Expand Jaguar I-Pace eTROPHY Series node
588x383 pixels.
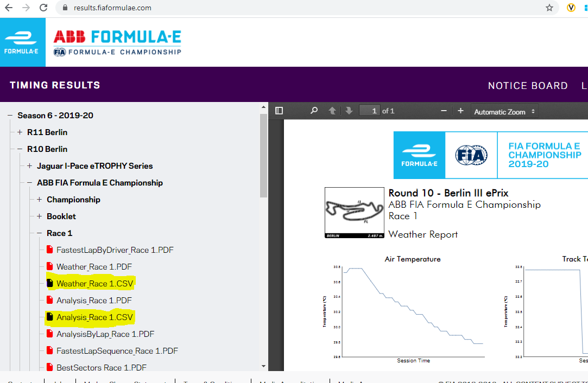(x=30, y=165)
